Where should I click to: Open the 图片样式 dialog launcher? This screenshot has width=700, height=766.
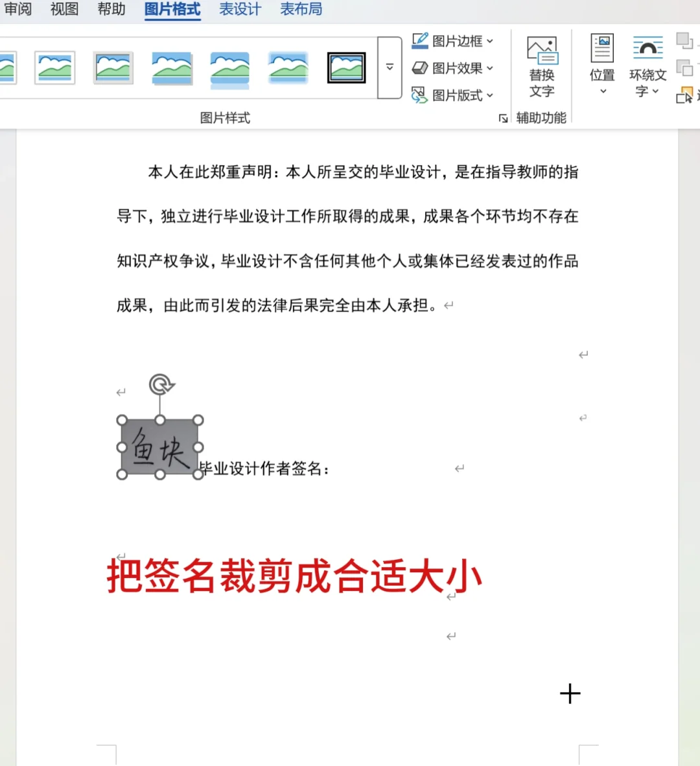coord(504,119)
